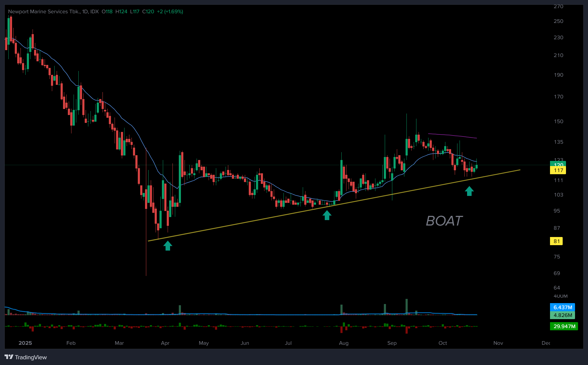Click the 2025 year label on time axis
The height and width of the screenshot is (365, 588).
point(25,343)
